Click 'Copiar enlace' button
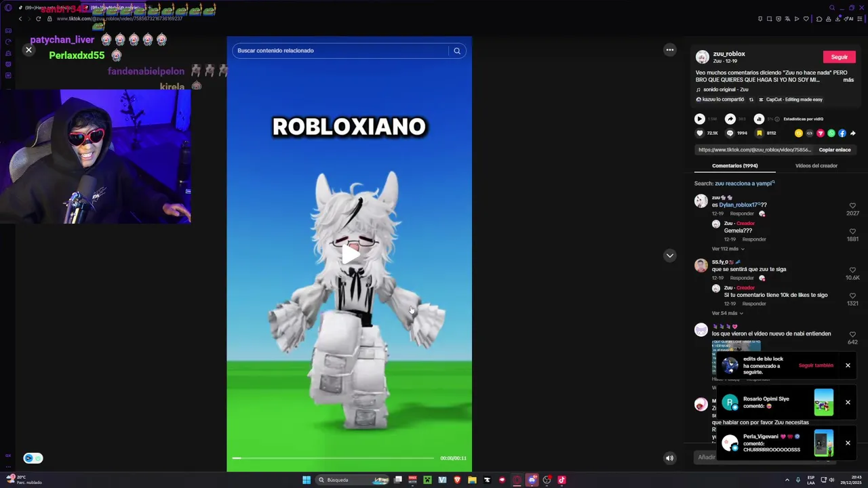Viewport: 868px width, 488px height. click(835, 150)
